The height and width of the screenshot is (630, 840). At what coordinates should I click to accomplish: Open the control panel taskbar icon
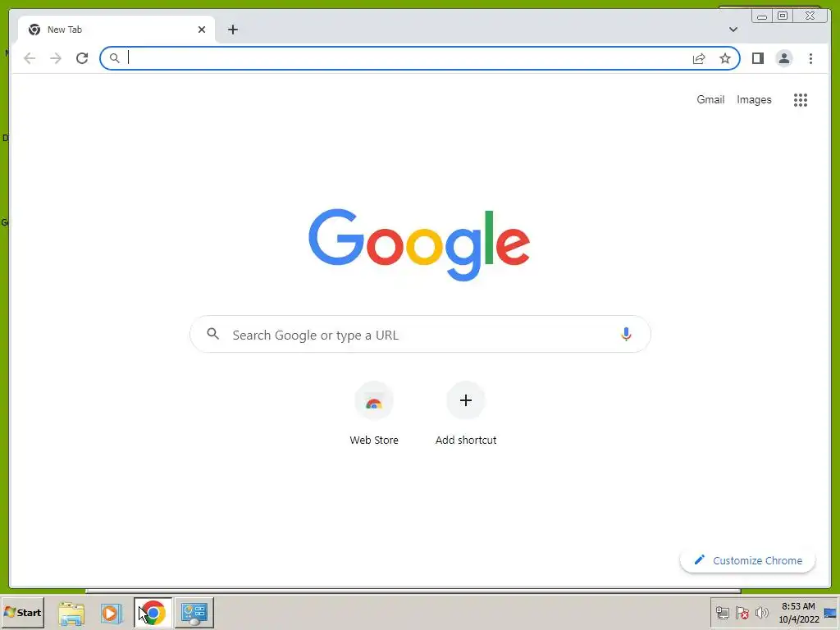point(194,613)
